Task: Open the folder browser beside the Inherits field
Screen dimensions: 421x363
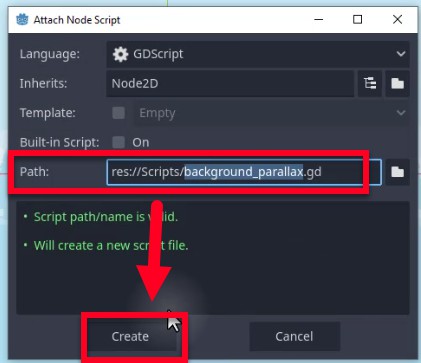Action: [x=397, y=83]
